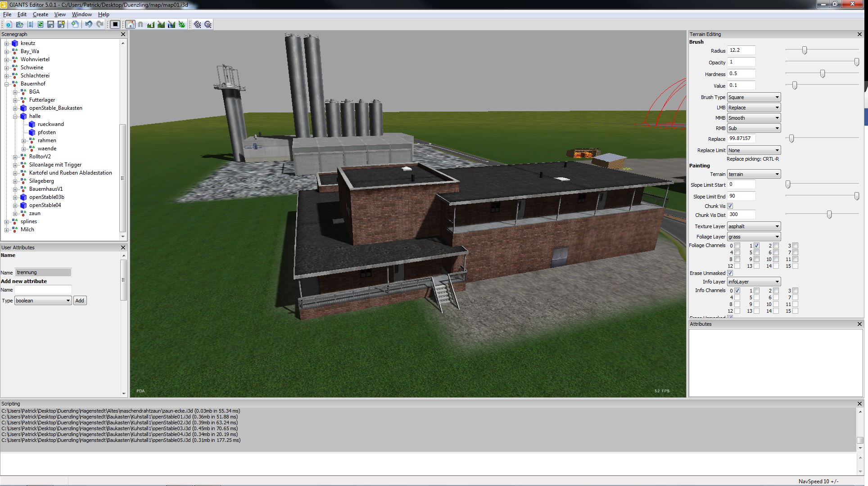
Task: Open the Window menu
Action: tap(82, 14)
